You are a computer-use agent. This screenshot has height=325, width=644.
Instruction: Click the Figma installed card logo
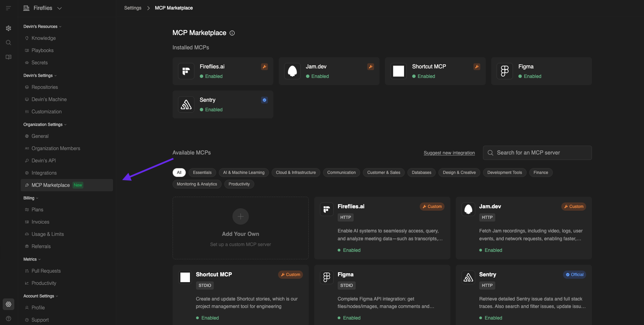505,71
